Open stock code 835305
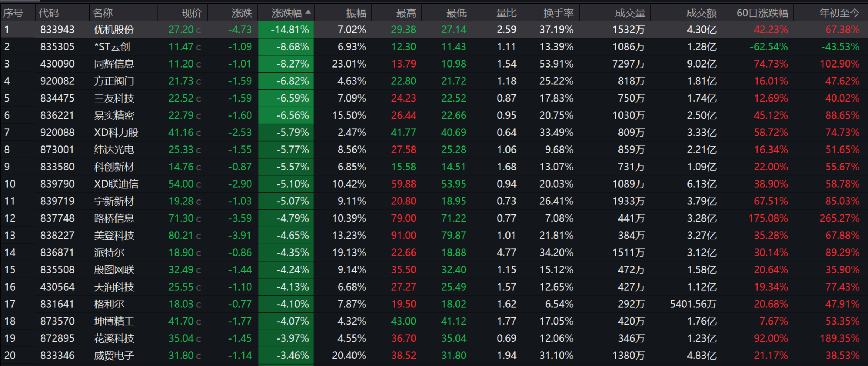The width and height of the screenshot is (868, 366). 57,47
